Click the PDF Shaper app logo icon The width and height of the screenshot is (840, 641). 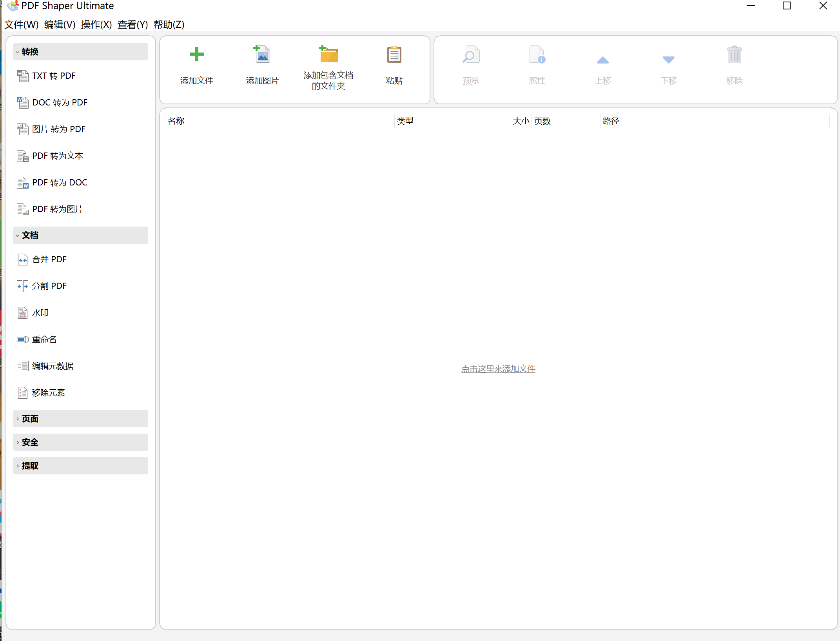click(13, 6)
